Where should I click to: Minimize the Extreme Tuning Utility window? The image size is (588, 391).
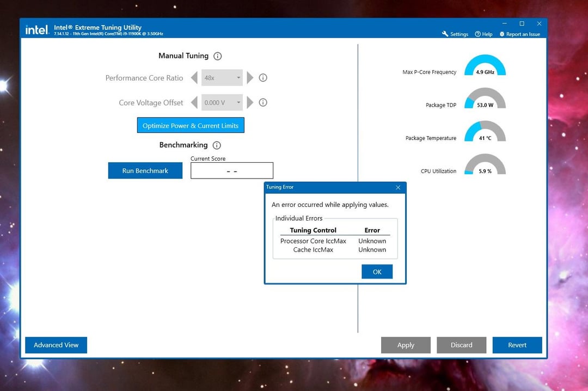point(504,23)
